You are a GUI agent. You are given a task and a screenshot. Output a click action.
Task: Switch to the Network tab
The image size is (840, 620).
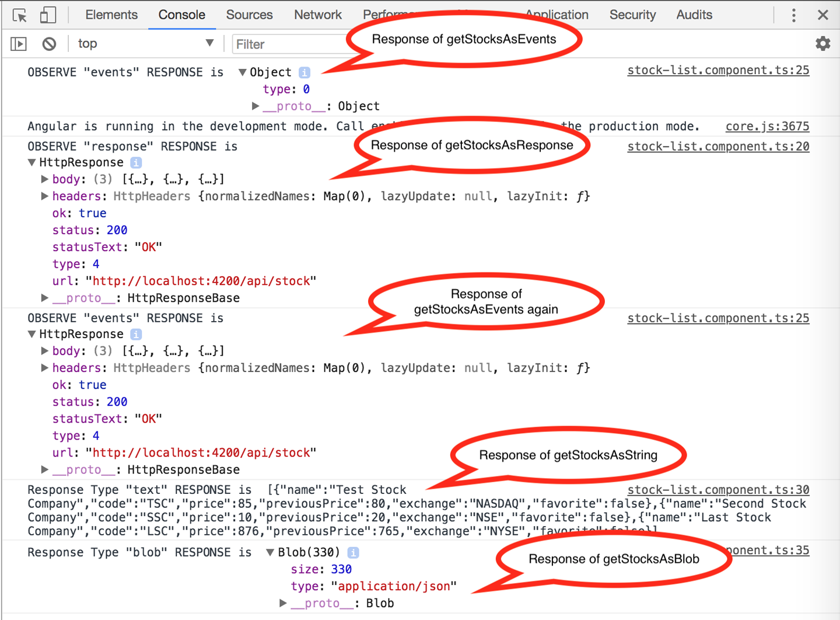(317, 15)
